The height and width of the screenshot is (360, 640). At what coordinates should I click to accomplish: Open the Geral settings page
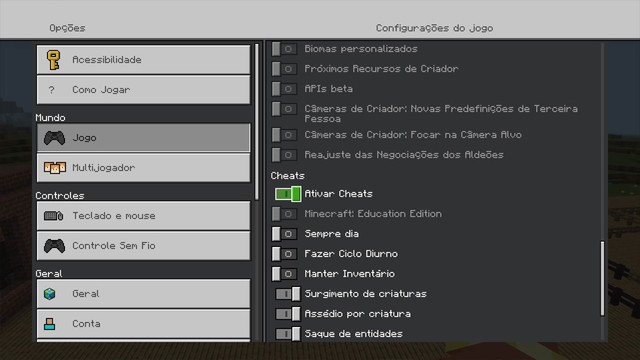[x=143, y=294]
